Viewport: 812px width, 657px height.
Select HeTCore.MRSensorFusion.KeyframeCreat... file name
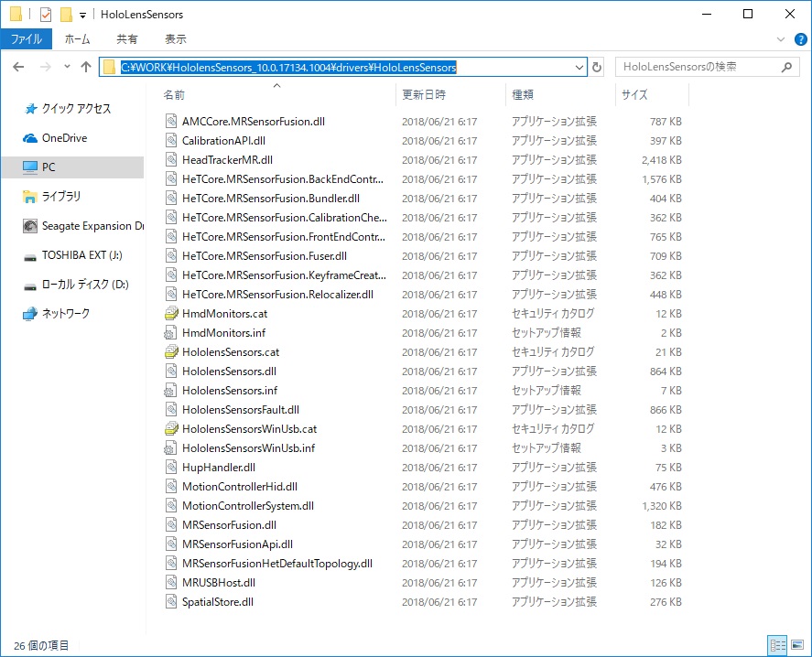point(285,275)
